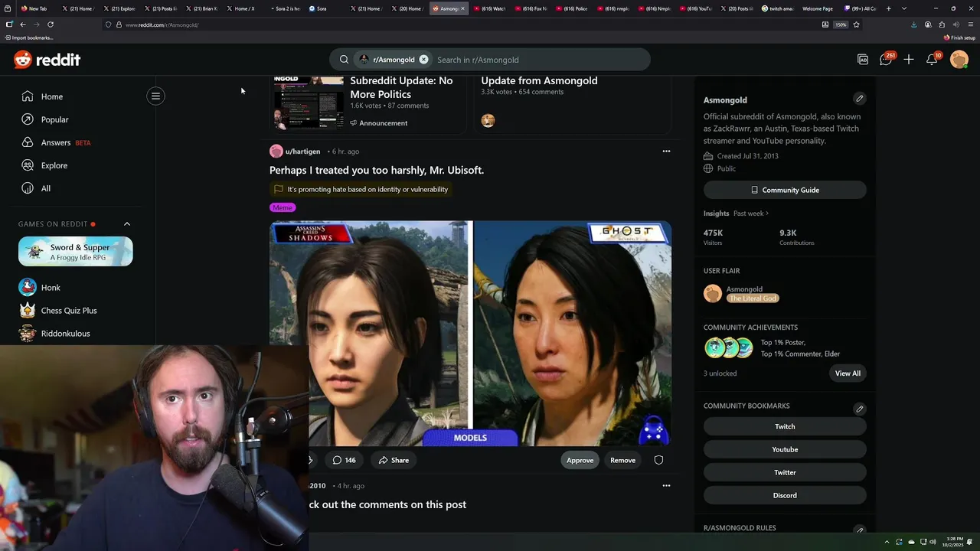Open the Mr. Ubisoft post title
The image size is (980, 551).
377,170
